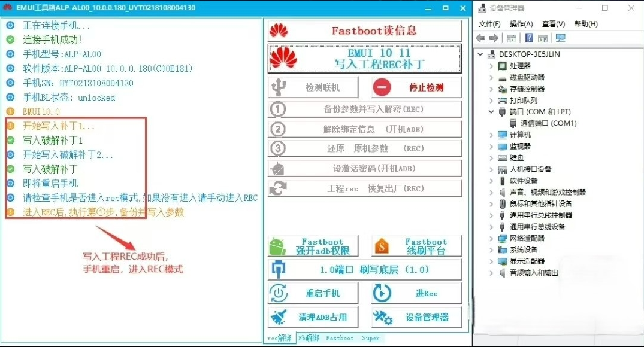Click the Huawei logo in EMUI toolbox title bar
The height and width of the screenshot is (347, 644).
(x=7, y=7)
